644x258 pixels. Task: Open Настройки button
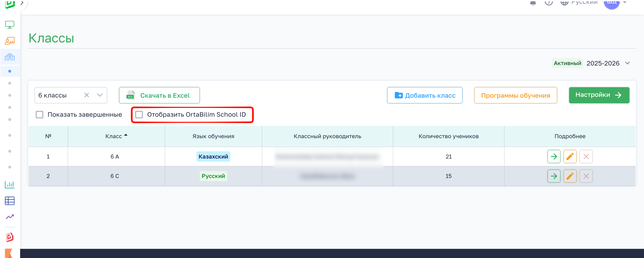click(599, 95)
